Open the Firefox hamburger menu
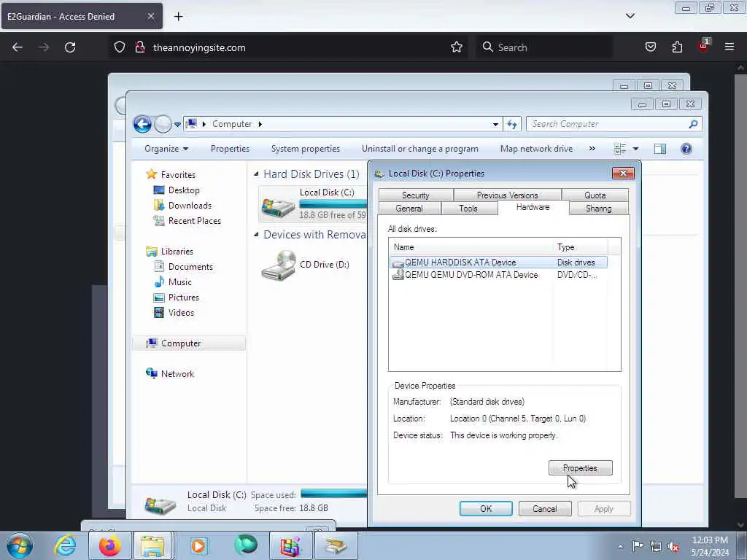The height and width of the screenshot is (560, 747). coord(729,47)
